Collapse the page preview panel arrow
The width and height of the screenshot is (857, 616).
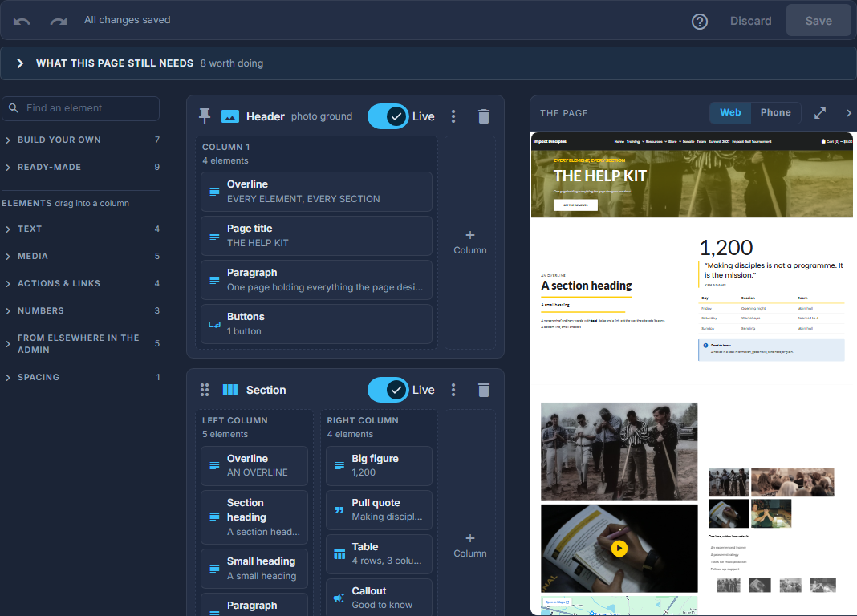(x=848, y=113)
